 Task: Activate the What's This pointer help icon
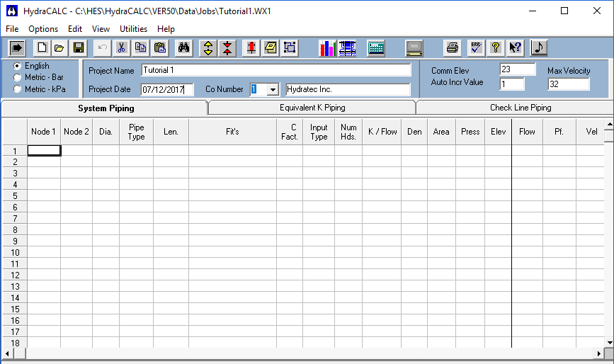point(515,48)
